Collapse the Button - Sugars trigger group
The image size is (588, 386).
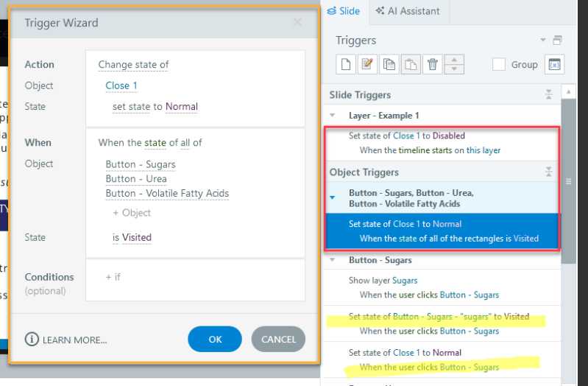333,260
